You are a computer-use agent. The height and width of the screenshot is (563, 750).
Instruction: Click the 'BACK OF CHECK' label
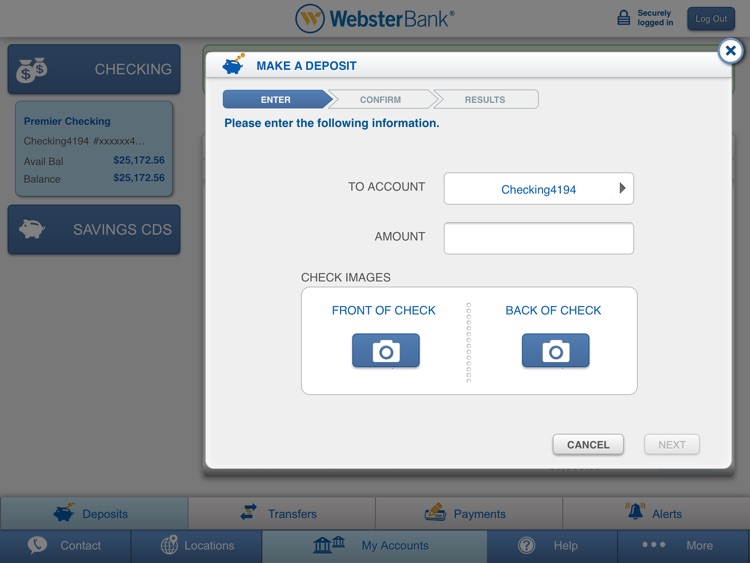(553, 310)
